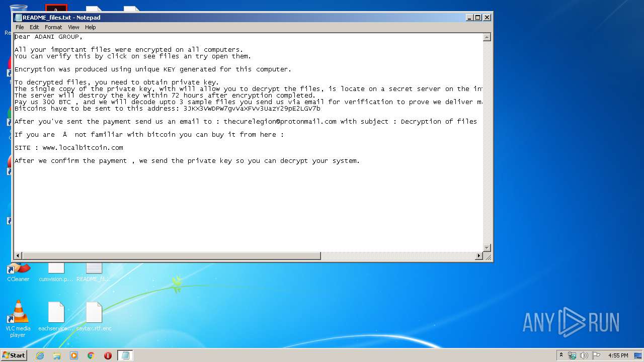Open the Start menu
Viewport: 644px width, 362px height.
(x=14, y=355)
